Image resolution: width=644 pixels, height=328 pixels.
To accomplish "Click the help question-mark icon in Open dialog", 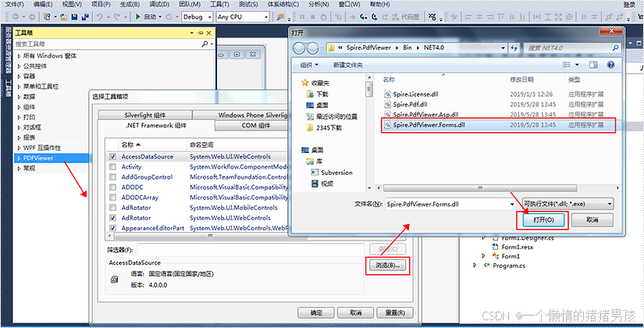I will pos(610,65).
